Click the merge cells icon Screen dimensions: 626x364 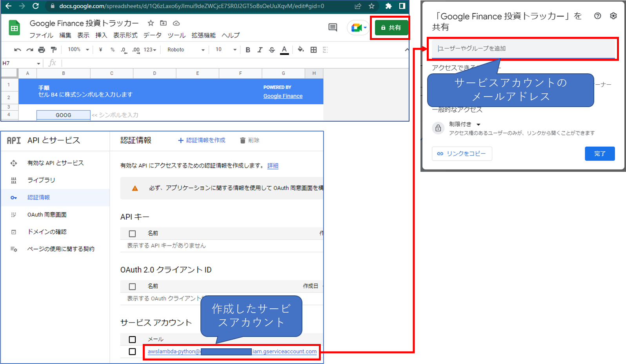pyautogui.click(x=325, y=50)
